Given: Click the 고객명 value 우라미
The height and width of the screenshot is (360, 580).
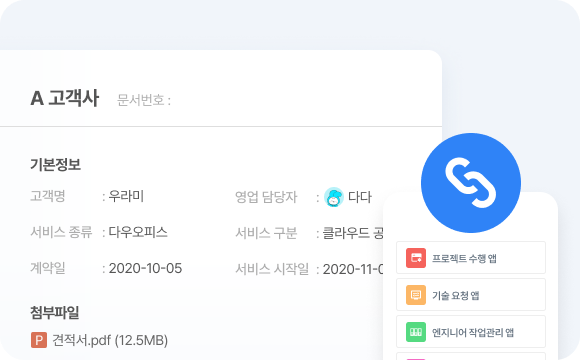Looking at the screenshot, I should click(126, 196).
